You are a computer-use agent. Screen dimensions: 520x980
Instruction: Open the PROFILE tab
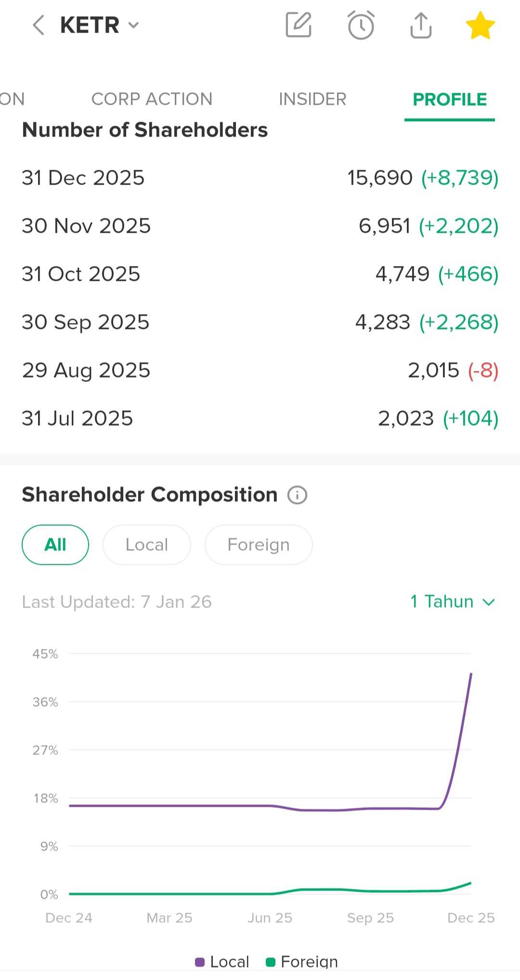point(450,99)
